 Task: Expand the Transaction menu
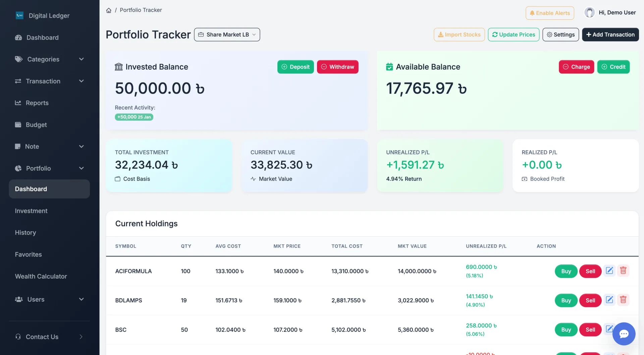coord(49,81)
